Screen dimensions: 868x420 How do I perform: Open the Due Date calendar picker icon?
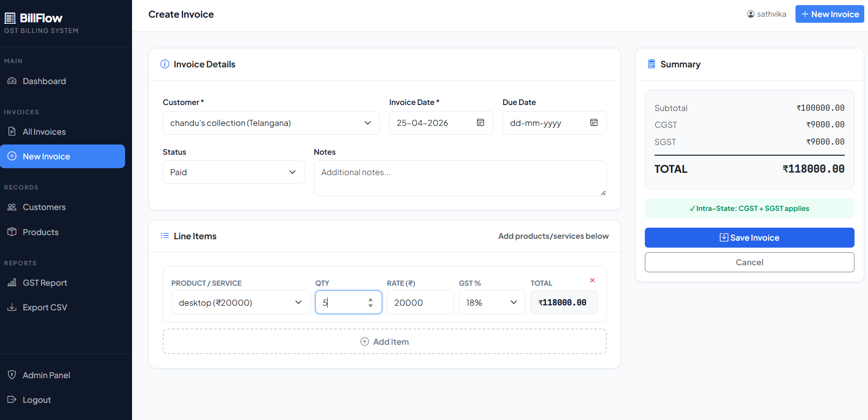[594, 123]
